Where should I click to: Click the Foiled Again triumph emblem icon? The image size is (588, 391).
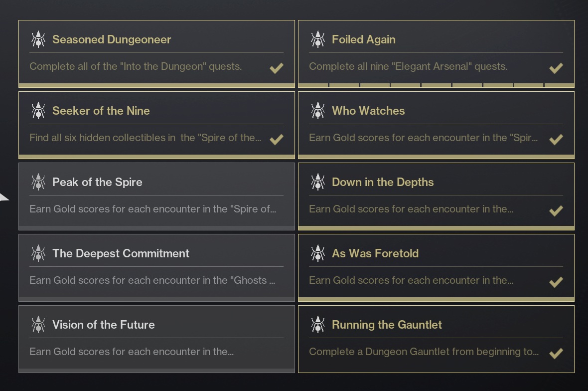317,39
